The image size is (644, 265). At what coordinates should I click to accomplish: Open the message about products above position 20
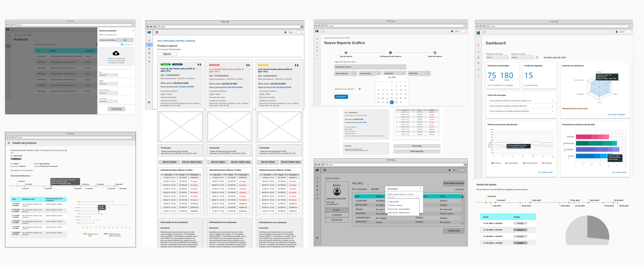click(520, 101)
